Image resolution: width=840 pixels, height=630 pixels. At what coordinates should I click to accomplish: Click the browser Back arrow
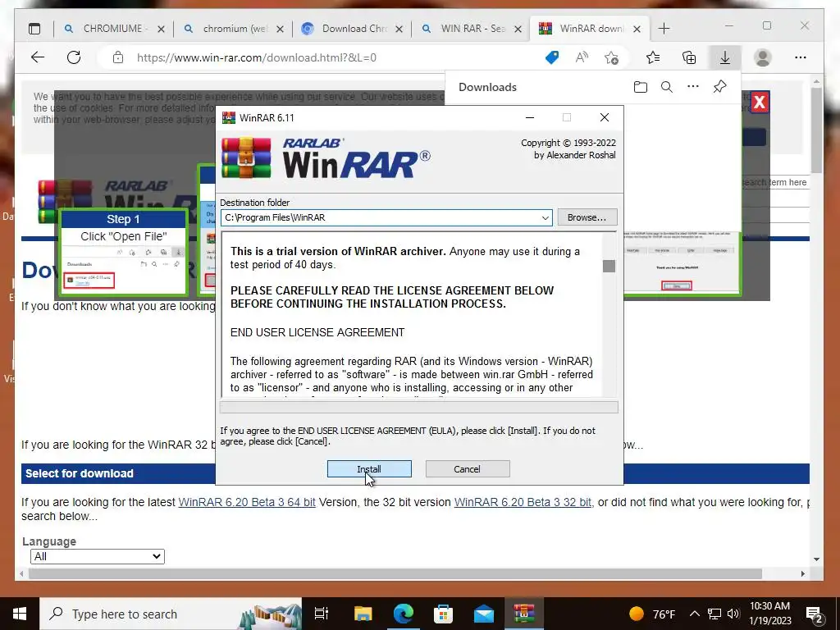coord(38,57)
